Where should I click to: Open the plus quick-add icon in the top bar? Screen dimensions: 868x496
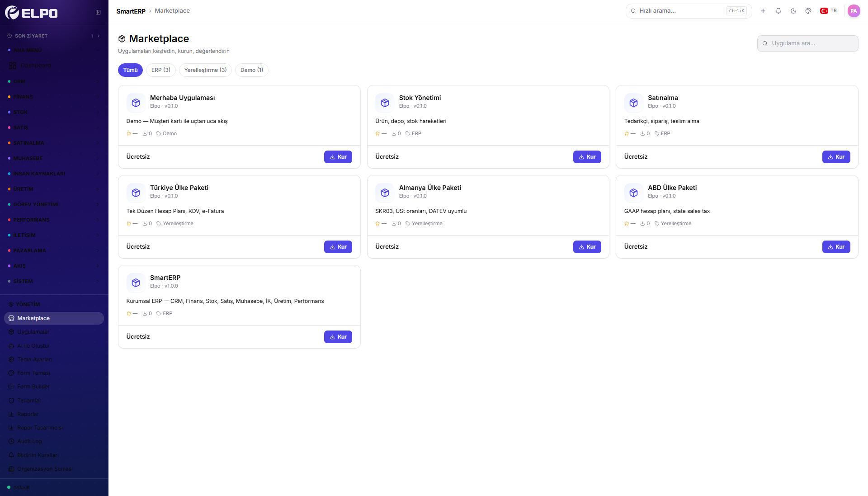pos(763,11)
